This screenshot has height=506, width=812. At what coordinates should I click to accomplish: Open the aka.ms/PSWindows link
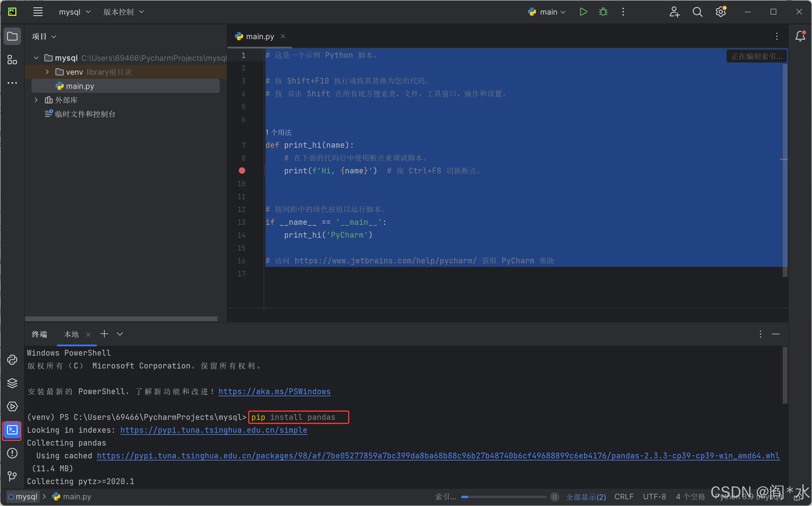click(274, 391)
